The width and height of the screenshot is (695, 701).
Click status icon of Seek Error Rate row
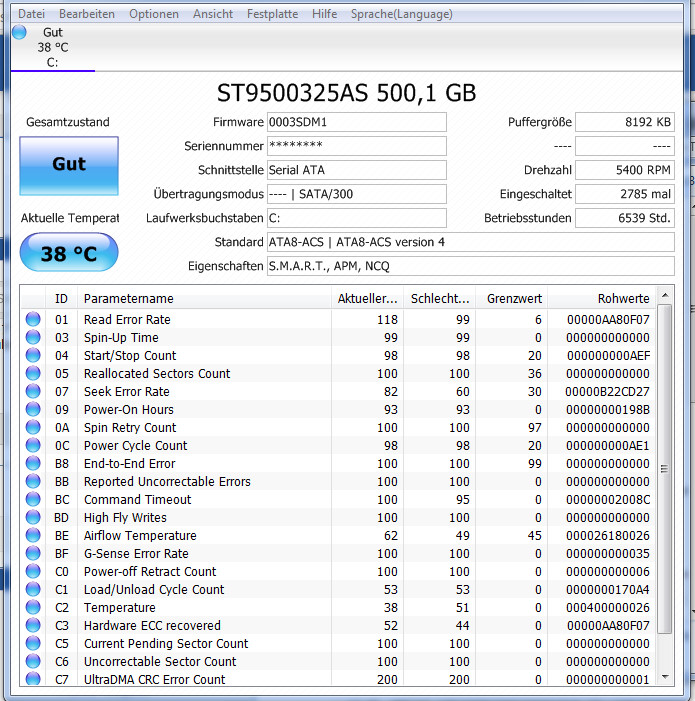(x=33, y=391)
